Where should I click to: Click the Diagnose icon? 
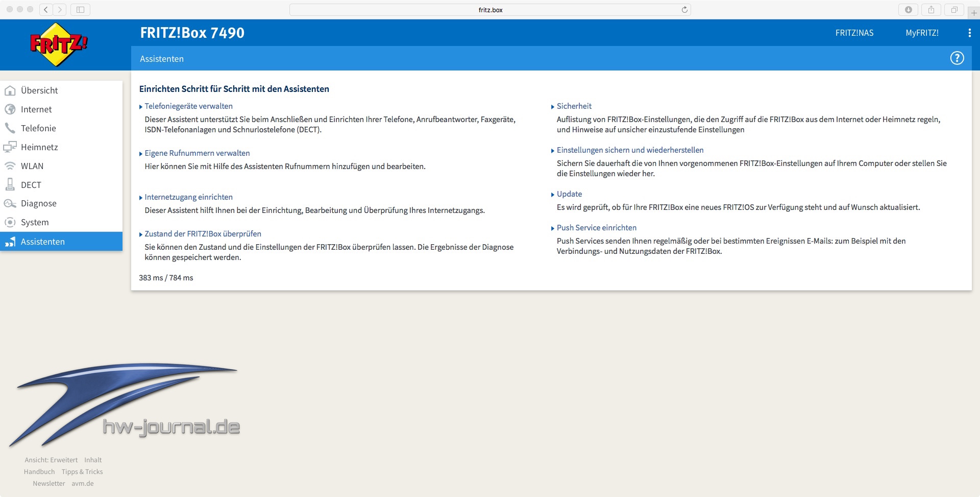click(10, 203)
